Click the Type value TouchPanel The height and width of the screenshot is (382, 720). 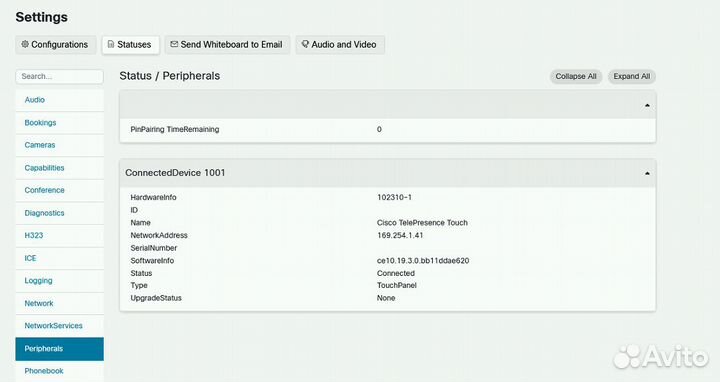(x=397, y=286)
